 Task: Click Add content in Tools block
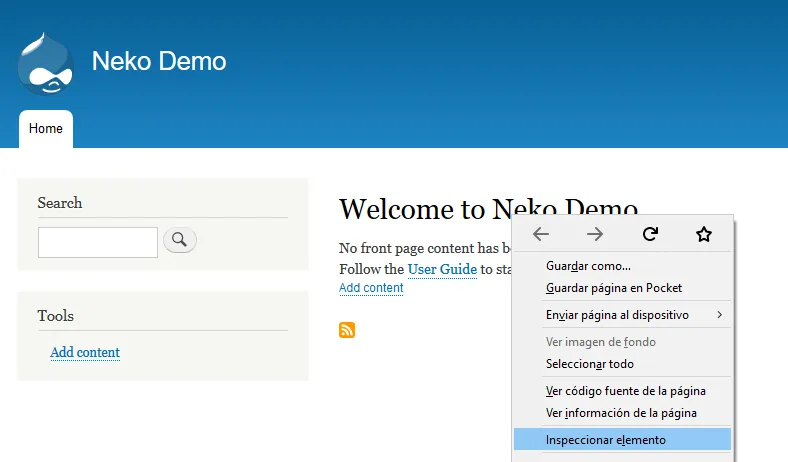(x=85, y=352)
